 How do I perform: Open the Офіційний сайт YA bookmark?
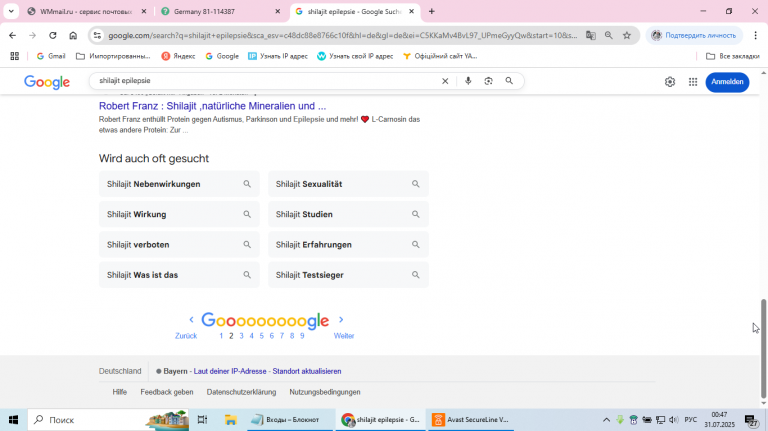click(x=440, y=56)
